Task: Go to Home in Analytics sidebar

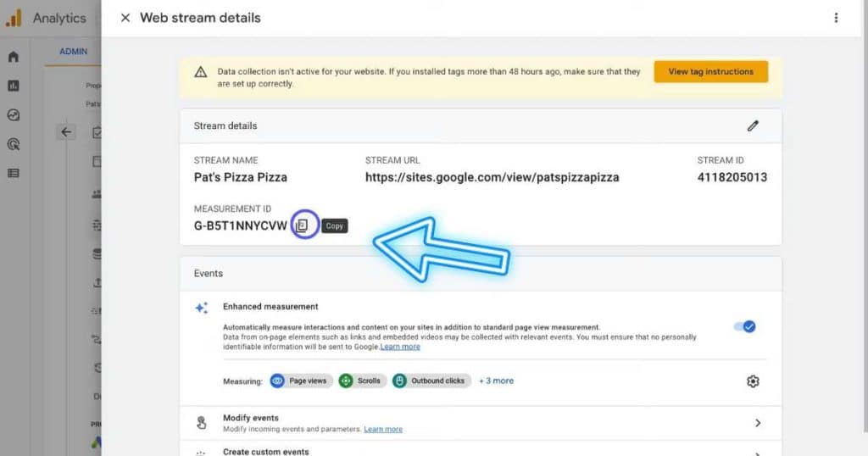Action: click(x=14, y=57)
